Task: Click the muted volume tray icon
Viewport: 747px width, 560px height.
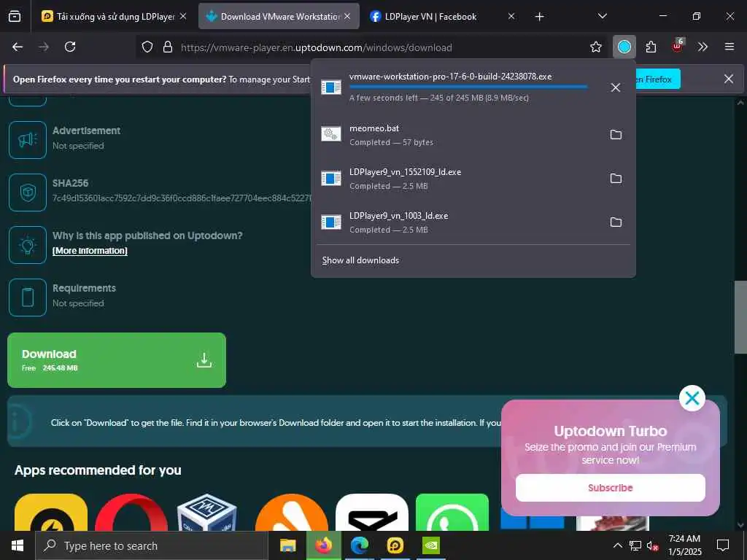Action: [652, 545]
